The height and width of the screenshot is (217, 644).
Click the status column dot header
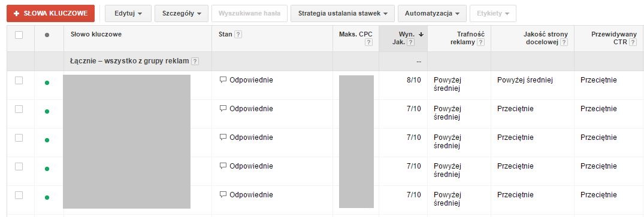click(x=47, y=35)
